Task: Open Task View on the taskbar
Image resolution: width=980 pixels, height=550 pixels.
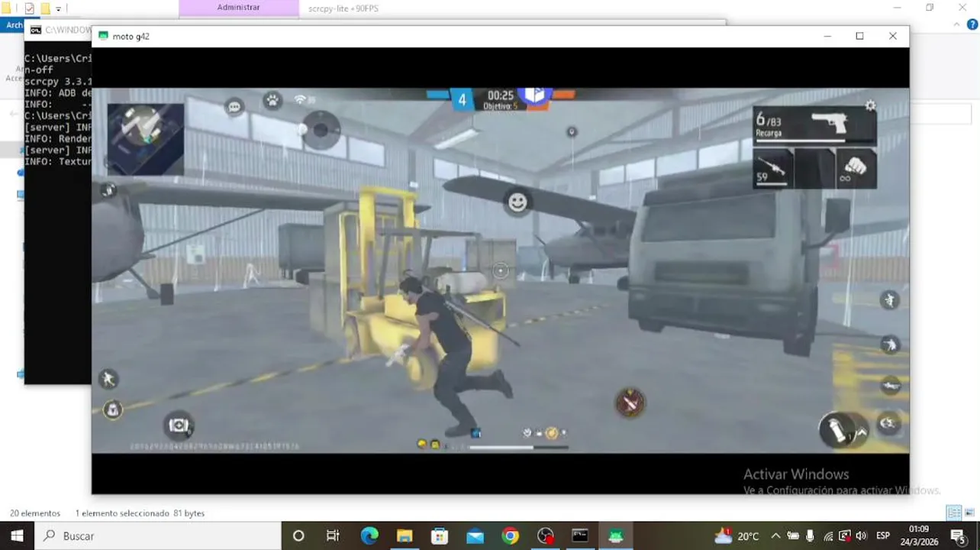Action: click(333, 536)
